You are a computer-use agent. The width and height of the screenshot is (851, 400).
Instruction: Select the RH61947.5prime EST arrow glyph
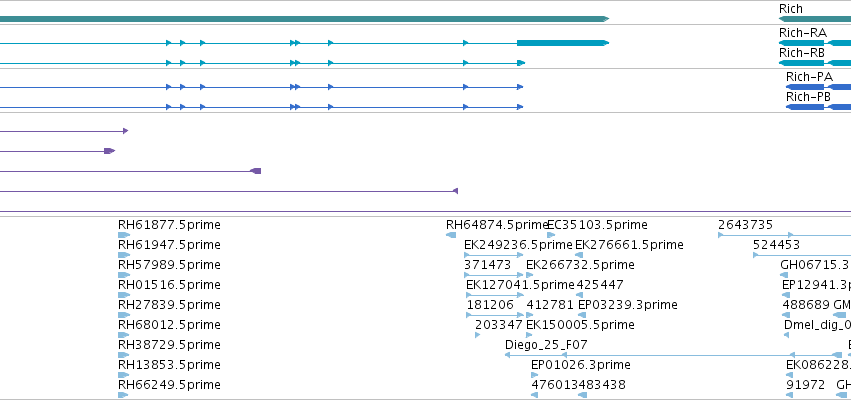pos(124,255)
